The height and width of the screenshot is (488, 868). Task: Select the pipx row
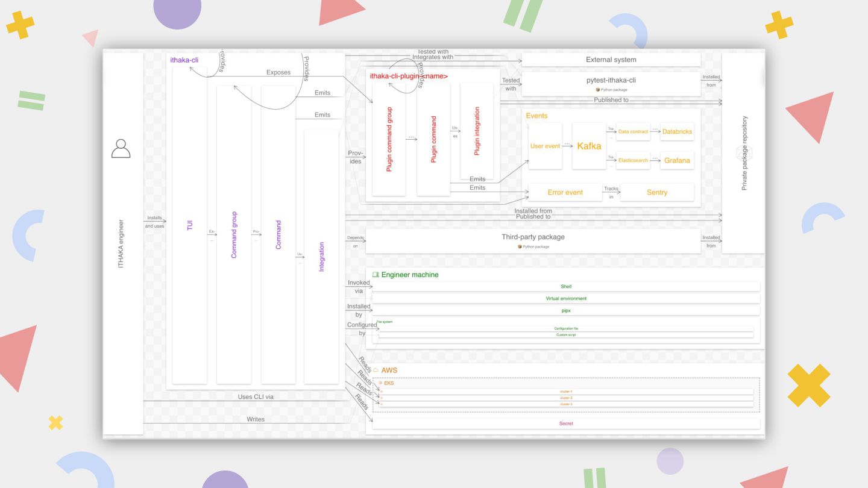566,310
